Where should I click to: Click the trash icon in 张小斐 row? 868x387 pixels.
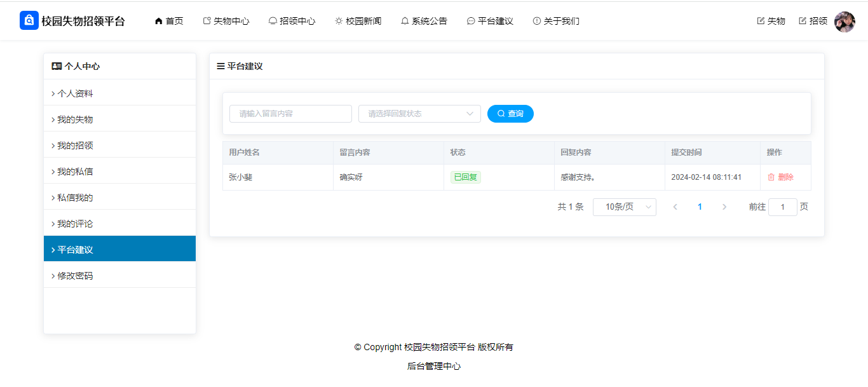(x=771, y=177)
